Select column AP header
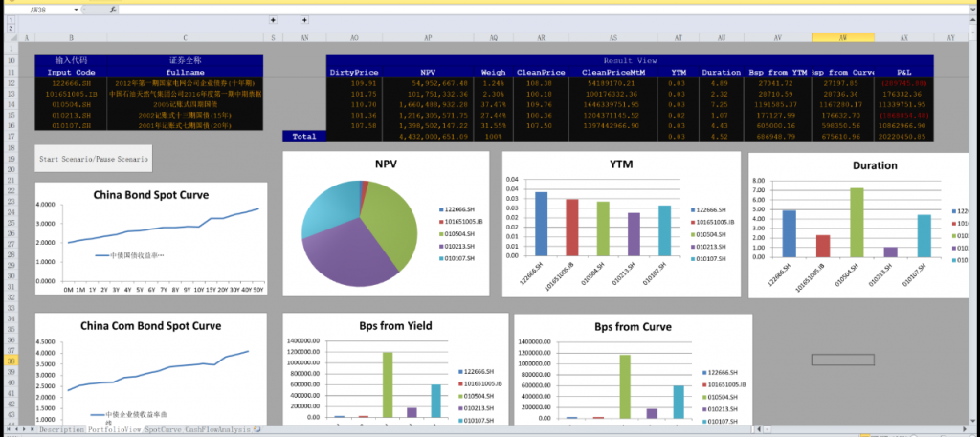This screenshot has height=437, width=980. pyautogui.click(x=428, y=38)
